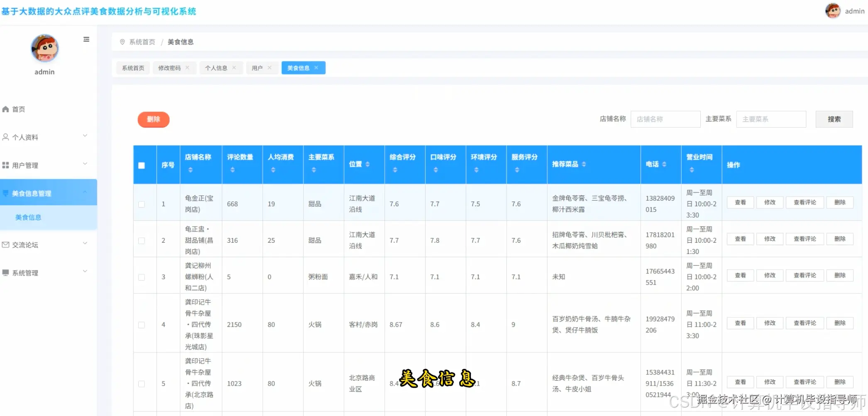Select the 首页 home icon in sidebar

pyautogui.click(x=5, y=109)
